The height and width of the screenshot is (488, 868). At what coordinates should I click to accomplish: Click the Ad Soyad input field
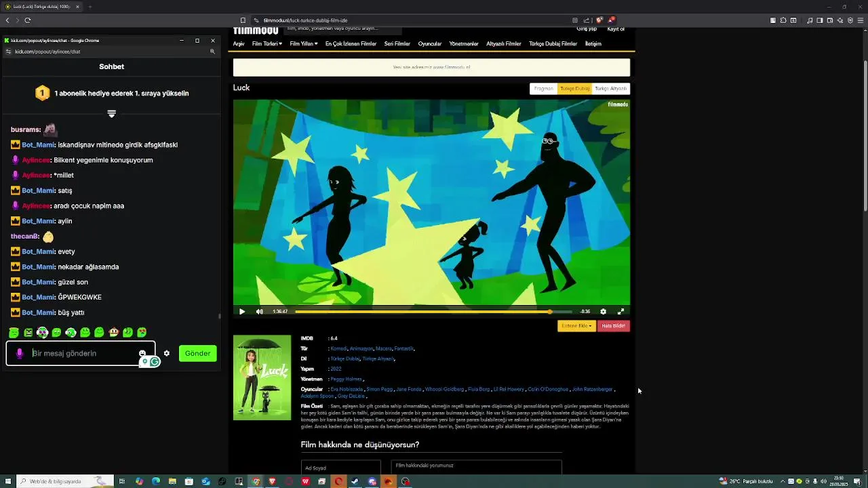341,468
